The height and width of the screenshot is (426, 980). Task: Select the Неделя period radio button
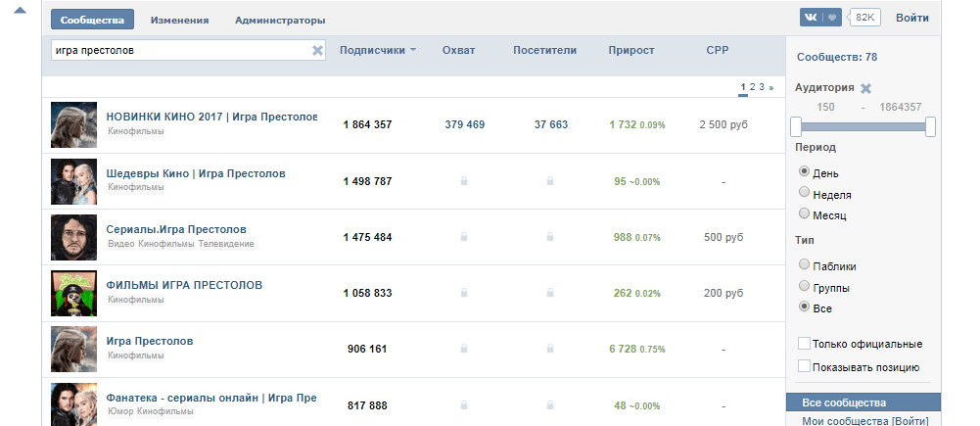[805, 193]
